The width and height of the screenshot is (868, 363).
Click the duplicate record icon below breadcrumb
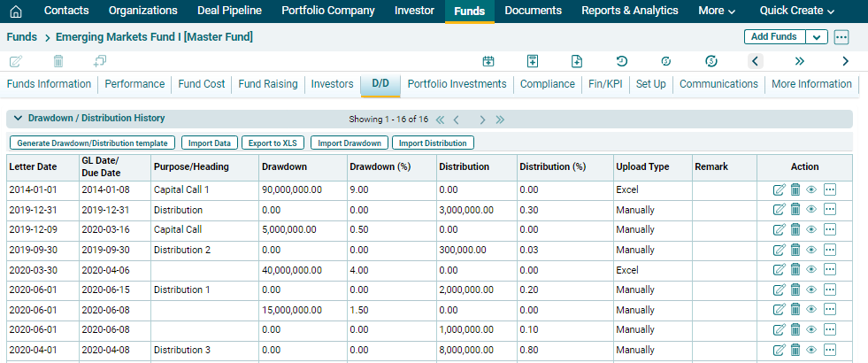[x=100, y=61]
